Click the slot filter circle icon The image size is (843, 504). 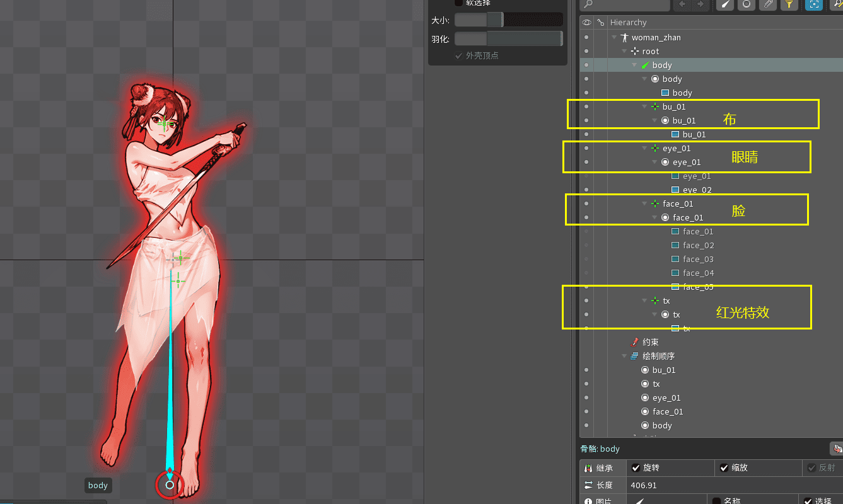tap(747, 4)
